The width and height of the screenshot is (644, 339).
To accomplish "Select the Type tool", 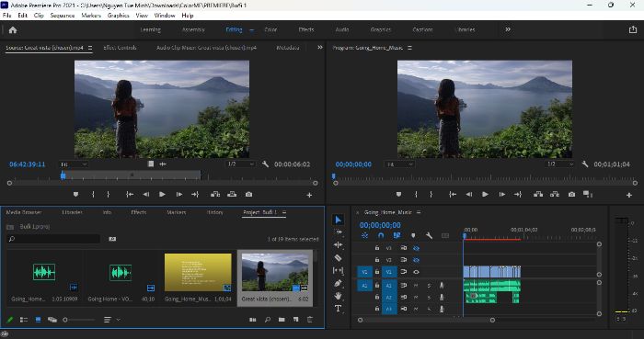I will pos(338,309).
